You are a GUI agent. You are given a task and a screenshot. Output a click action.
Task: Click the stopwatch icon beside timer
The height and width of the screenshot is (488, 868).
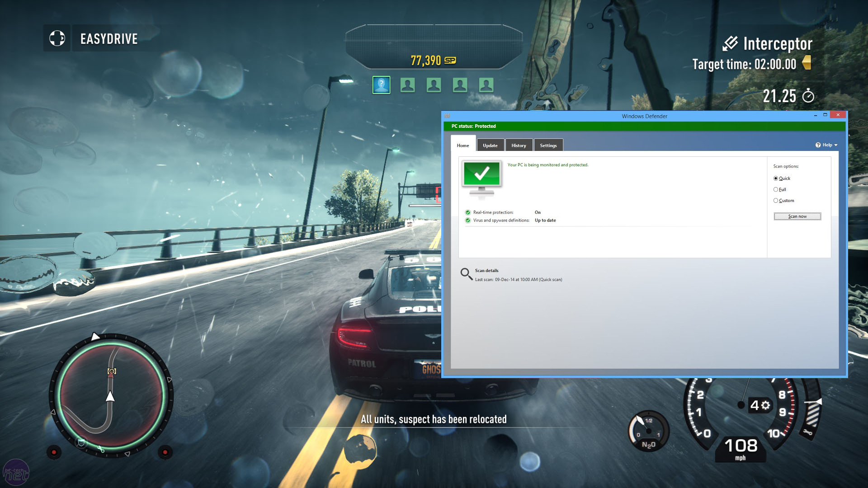click(808, 96)
